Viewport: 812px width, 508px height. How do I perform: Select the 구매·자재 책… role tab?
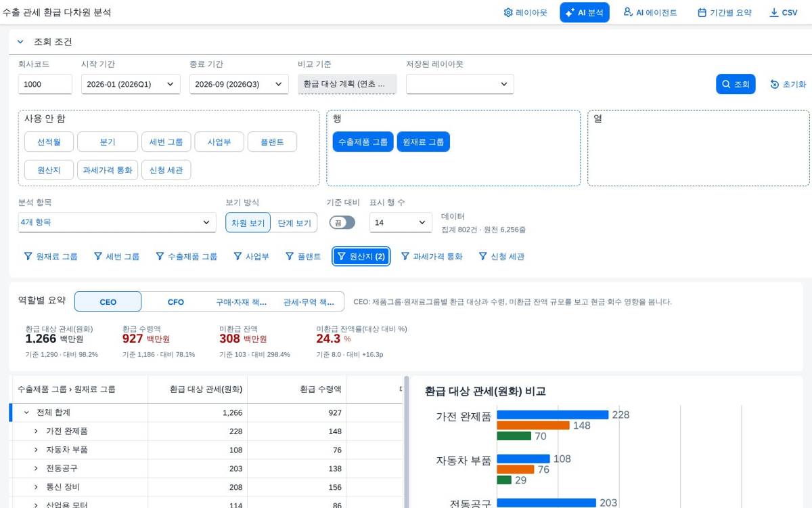point(242,302)
